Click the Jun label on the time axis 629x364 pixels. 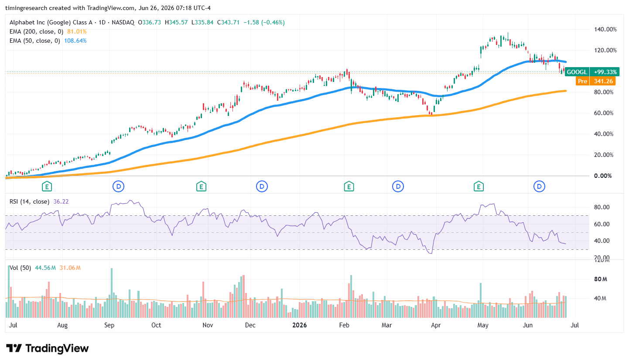(x=528, y=325)
